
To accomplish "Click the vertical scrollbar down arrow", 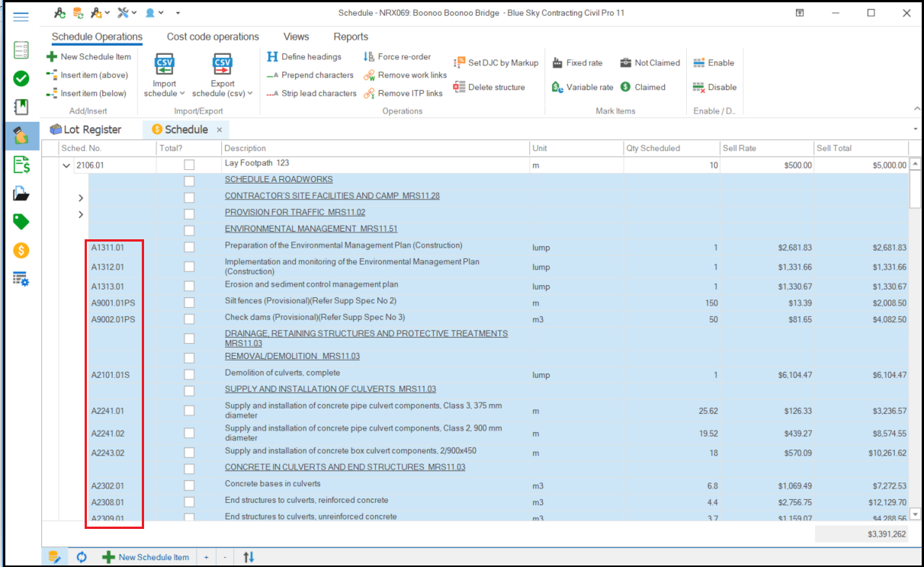I will pyautogui.click(x=915, y=514).
